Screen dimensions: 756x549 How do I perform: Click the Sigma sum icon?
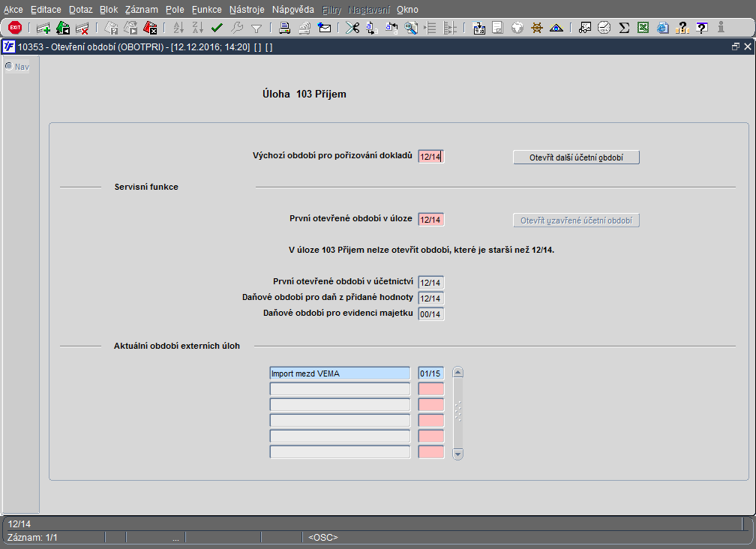[x=624, y=28]
